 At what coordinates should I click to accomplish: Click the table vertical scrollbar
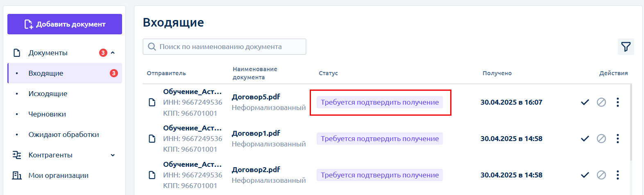pos(630,123)
